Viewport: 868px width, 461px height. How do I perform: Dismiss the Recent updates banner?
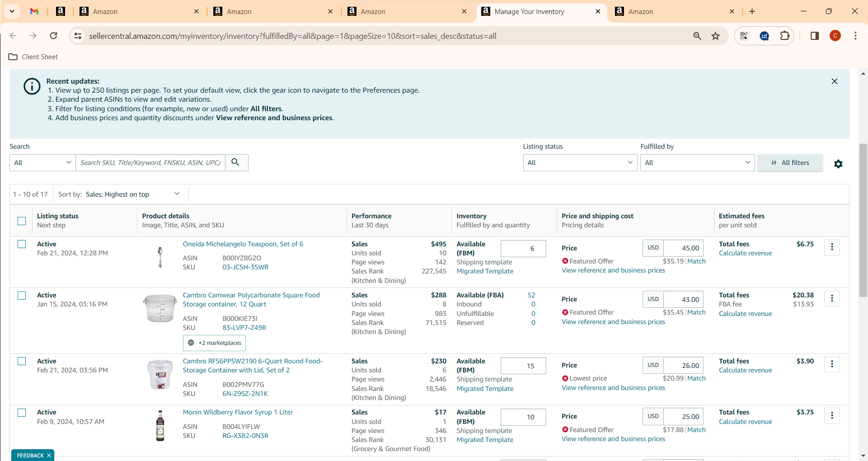point(835,81)
